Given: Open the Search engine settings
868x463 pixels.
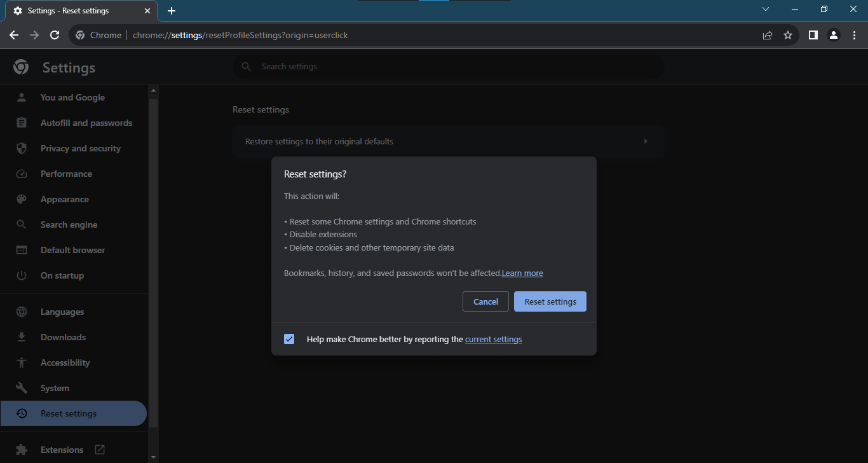Looking at the screenshot, I should (x=69, y=224).
